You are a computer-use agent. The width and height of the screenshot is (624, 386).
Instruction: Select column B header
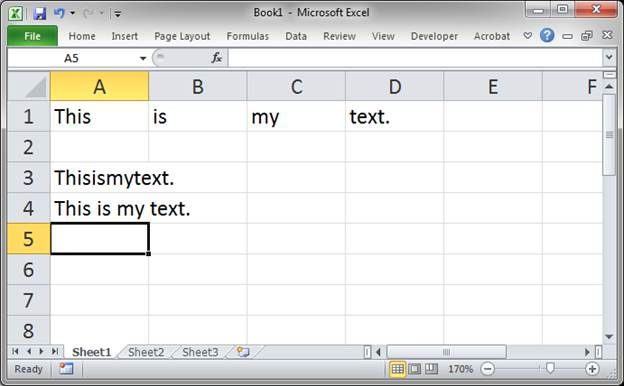[x=198, y=86]
